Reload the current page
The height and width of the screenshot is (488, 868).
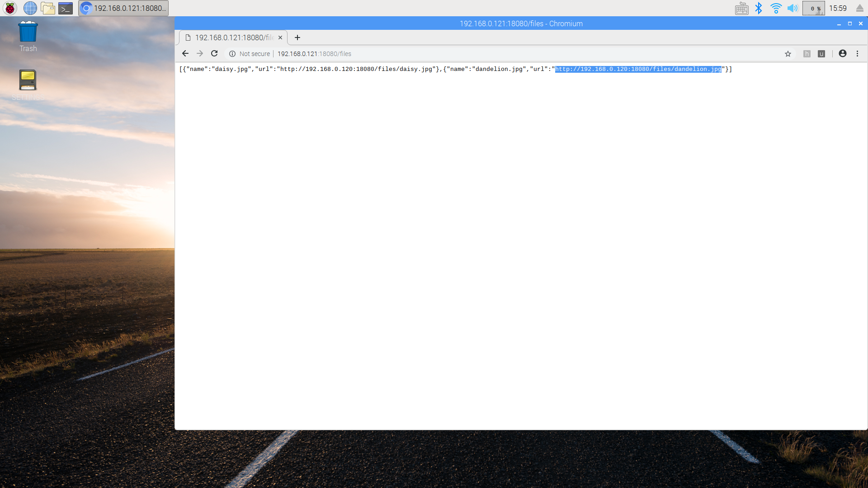214,54
